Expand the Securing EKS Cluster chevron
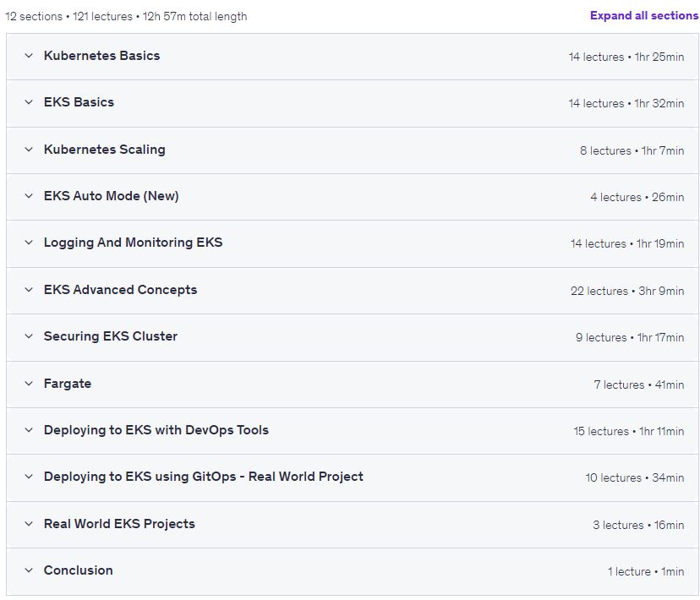Screen dimensions: 700x600 tap(29, 336)
